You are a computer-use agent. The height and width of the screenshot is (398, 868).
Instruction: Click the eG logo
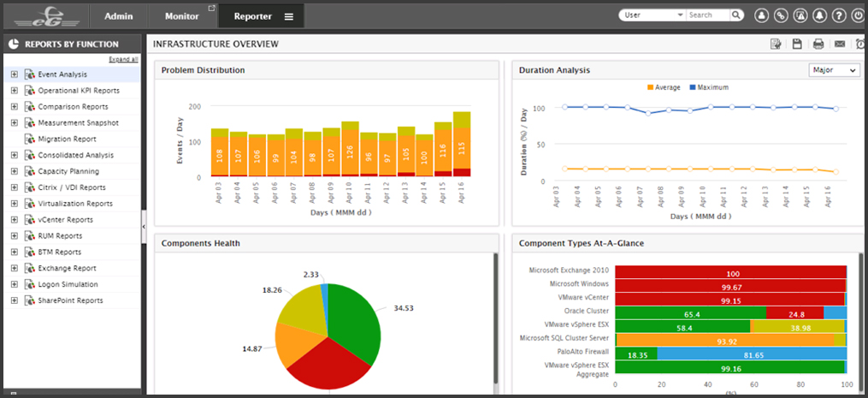[x=46, y=15]
